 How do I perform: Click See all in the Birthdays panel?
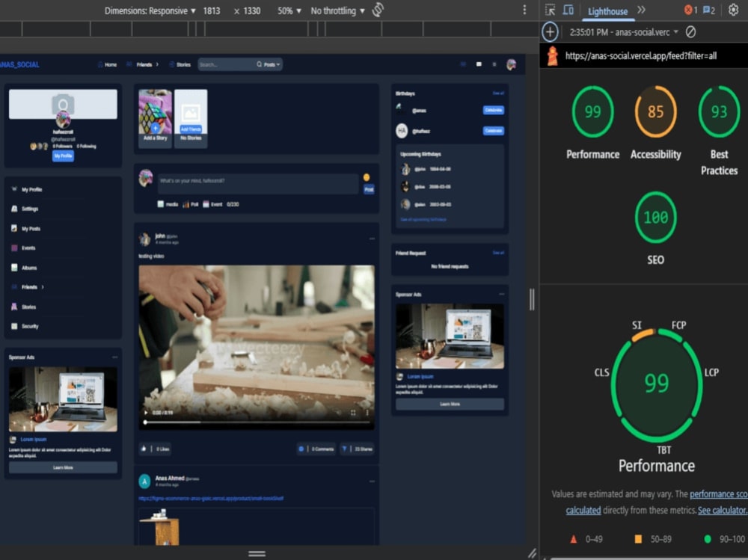click(x=498, y=93)
